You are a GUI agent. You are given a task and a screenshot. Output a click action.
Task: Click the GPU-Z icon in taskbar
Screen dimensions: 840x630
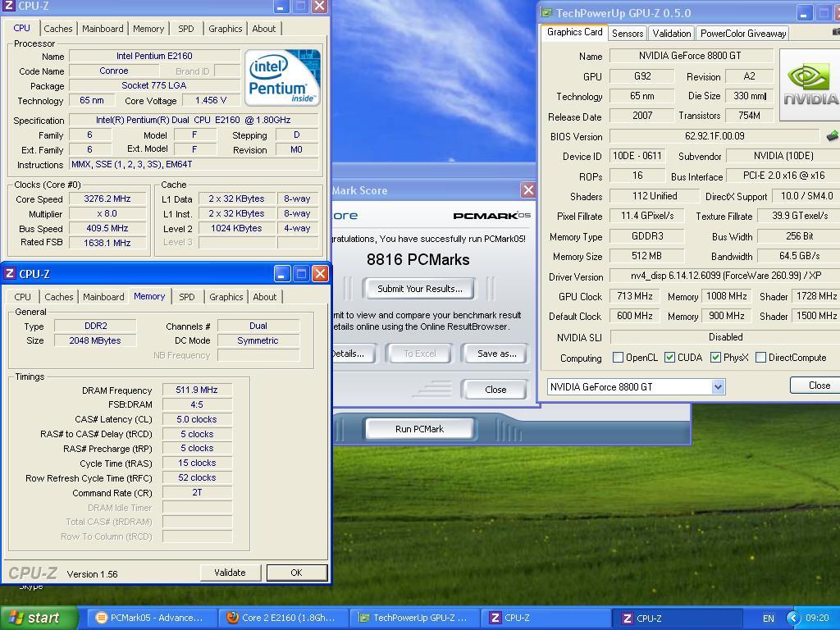click(x=363, y=618)
